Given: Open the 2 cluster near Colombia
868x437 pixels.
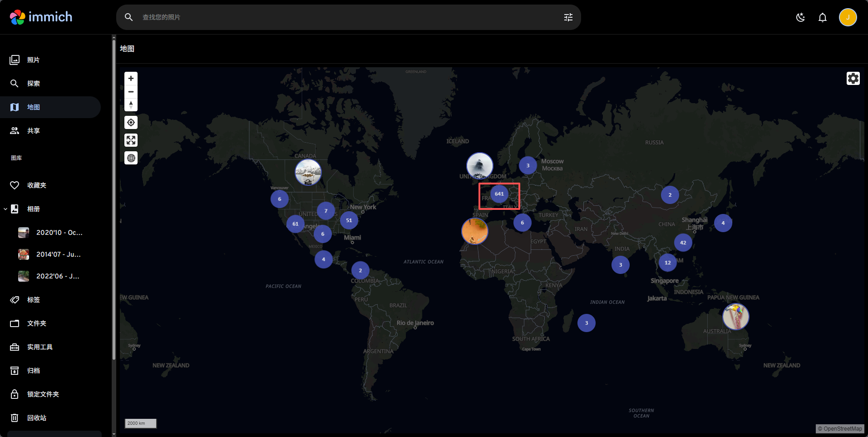Looking at the screenshot, I should pos(360,270).
